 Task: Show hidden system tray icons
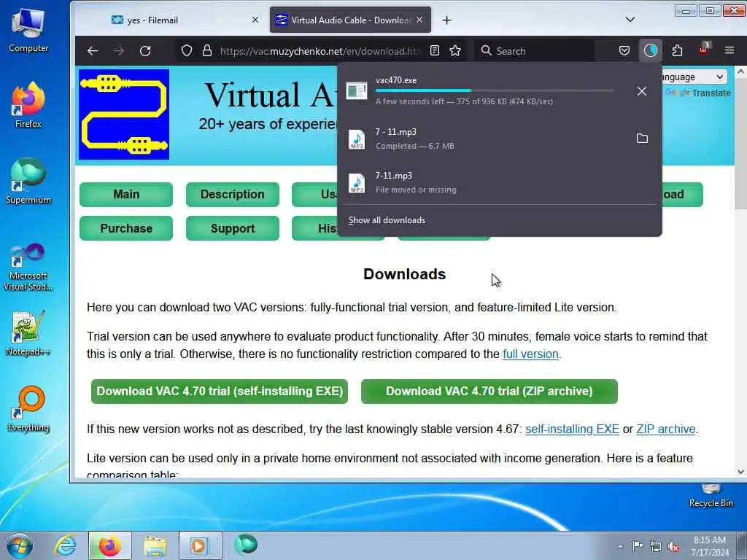click(620, 546)
